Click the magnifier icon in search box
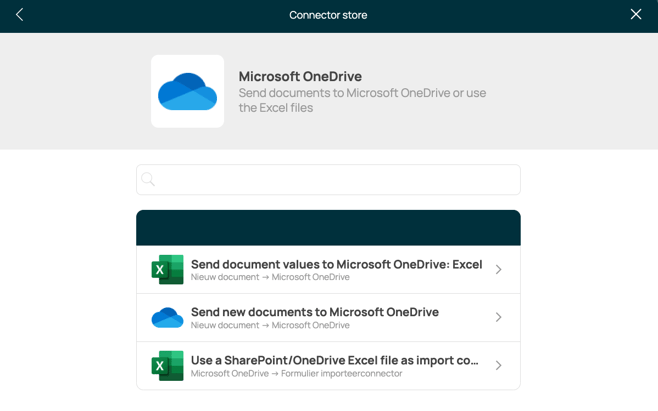The image size is (658, 411). coord(148,179)
